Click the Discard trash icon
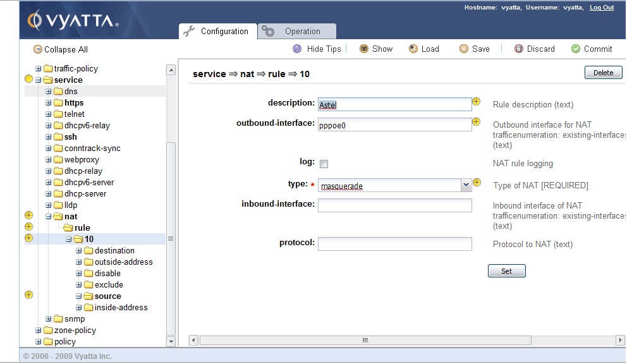Image resolution: width=627 pixels, height=364 pixels. (x=519, y=49)
